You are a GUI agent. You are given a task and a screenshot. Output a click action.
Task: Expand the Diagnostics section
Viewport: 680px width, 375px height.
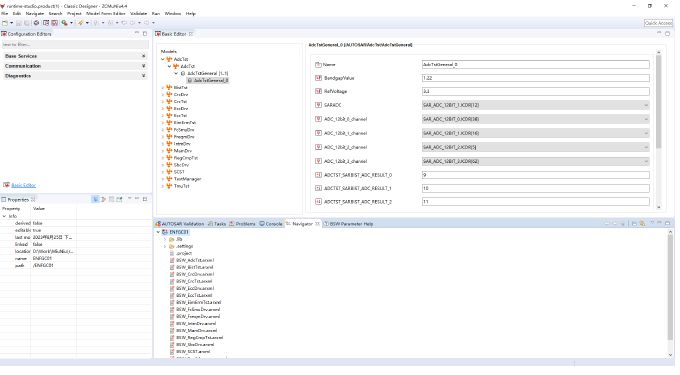tap(144, 76)
